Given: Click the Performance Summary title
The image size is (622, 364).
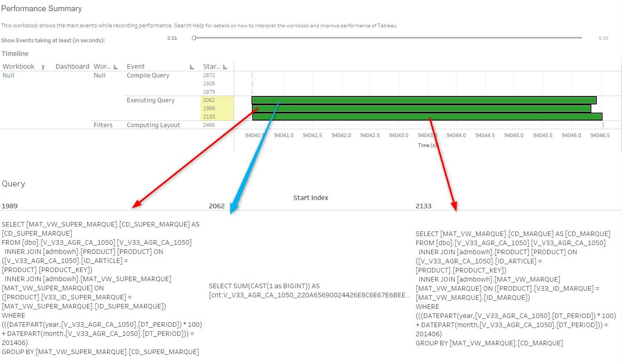Looking at the screenshot, I should pyautogui.click(x=41, y=9).
